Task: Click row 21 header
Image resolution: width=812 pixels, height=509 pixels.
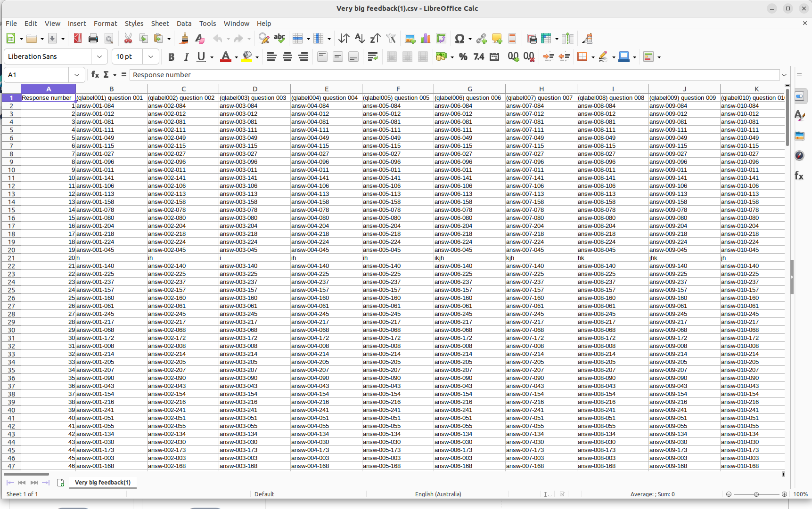Action: pyautogui.click(x=11, y=258)
